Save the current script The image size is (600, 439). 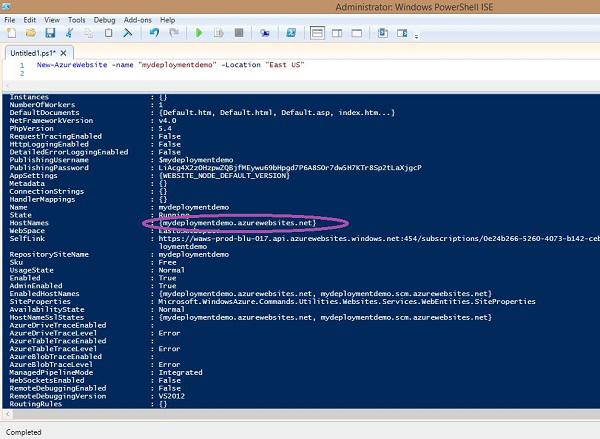click(x=50, y=33)
